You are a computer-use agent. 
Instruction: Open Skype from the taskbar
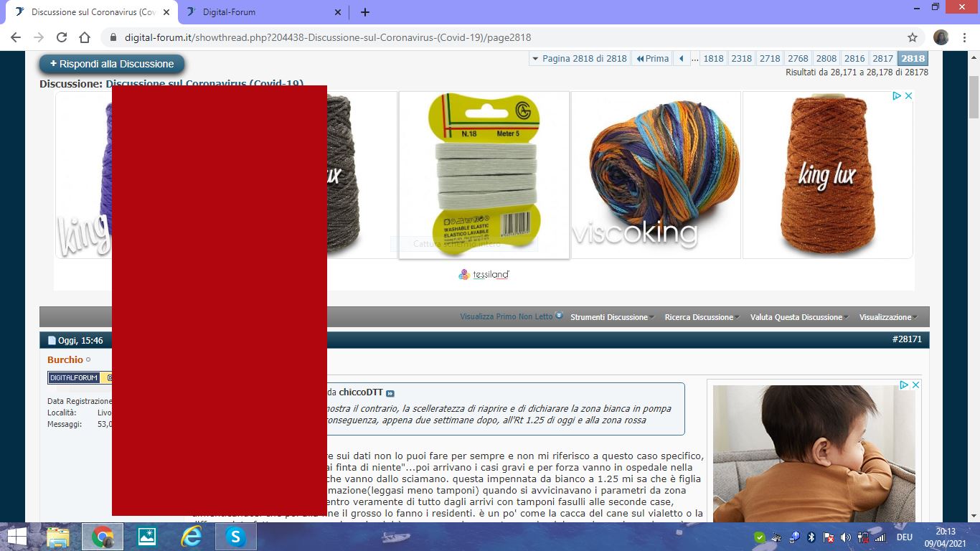point(235,537)
